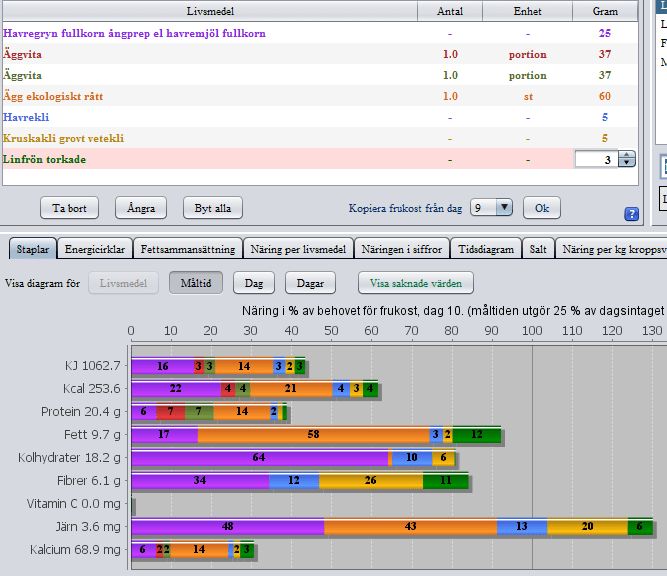Sort by the Livsmedel column header
Screen dimensions: 667x576
coord(209,11)
